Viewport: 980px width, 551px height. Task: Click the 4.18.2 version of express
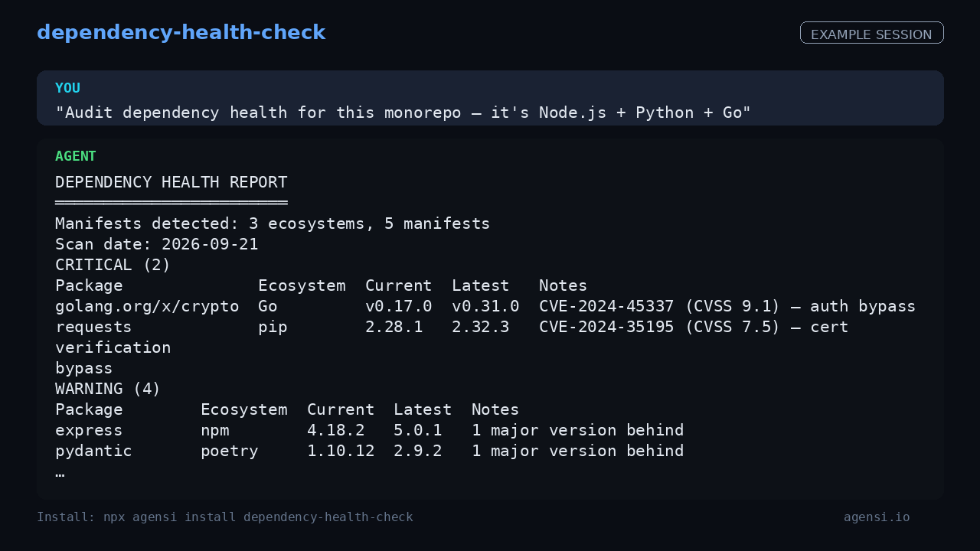coord(336,430)
